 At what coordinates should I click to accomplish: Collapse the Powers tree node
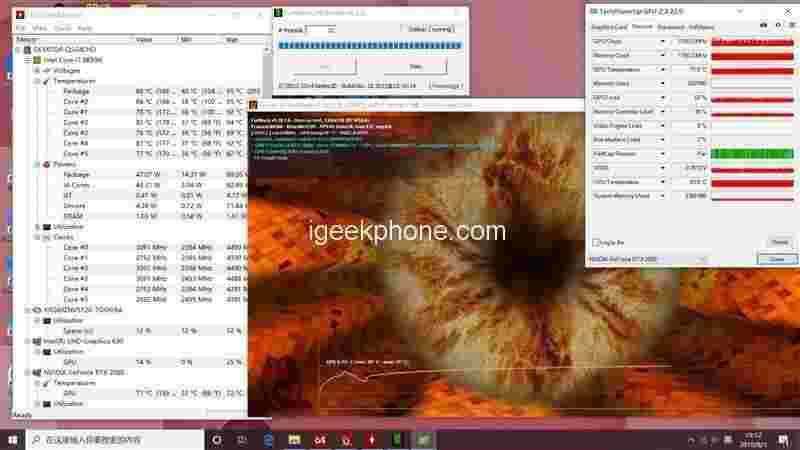(37, 164)
